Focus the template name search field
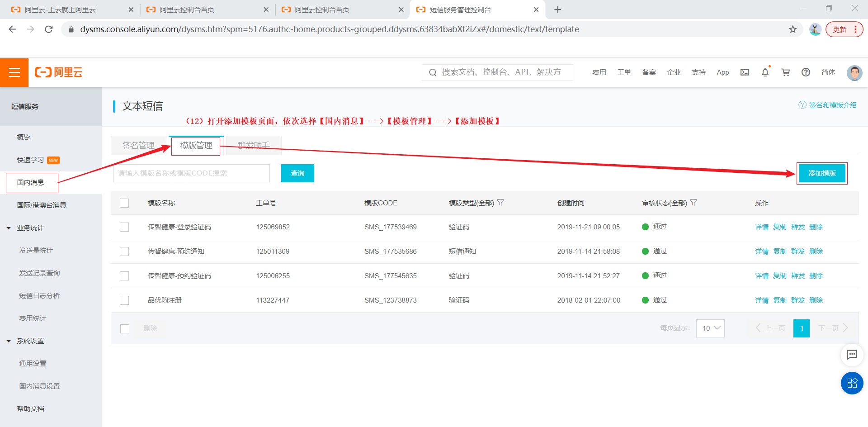 point(191,173)
